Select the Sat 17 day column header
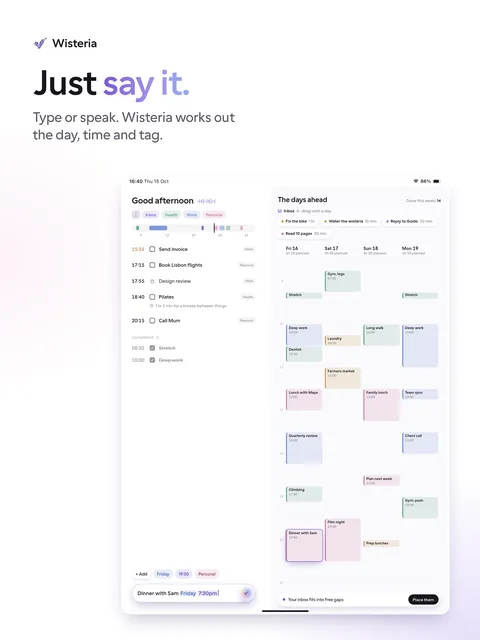Image resolution: width=480 pixels, height=640 pixels. click(x=336, y=250)
